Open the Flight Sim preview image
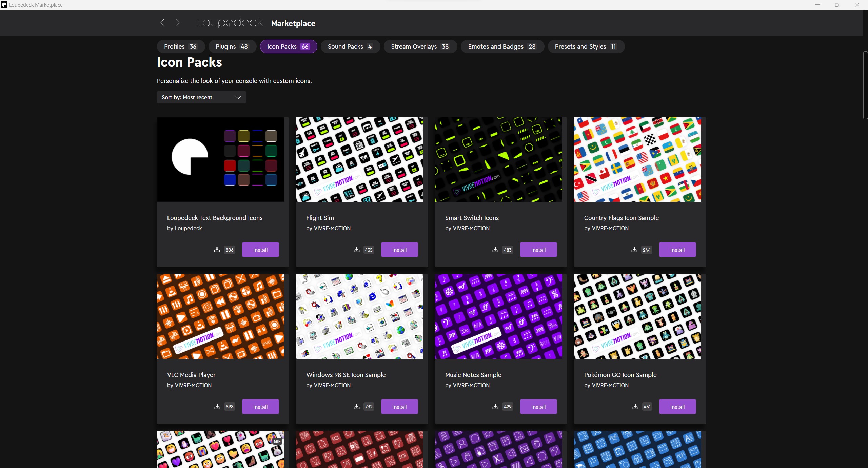868x468 pixels. click(359, 159)
